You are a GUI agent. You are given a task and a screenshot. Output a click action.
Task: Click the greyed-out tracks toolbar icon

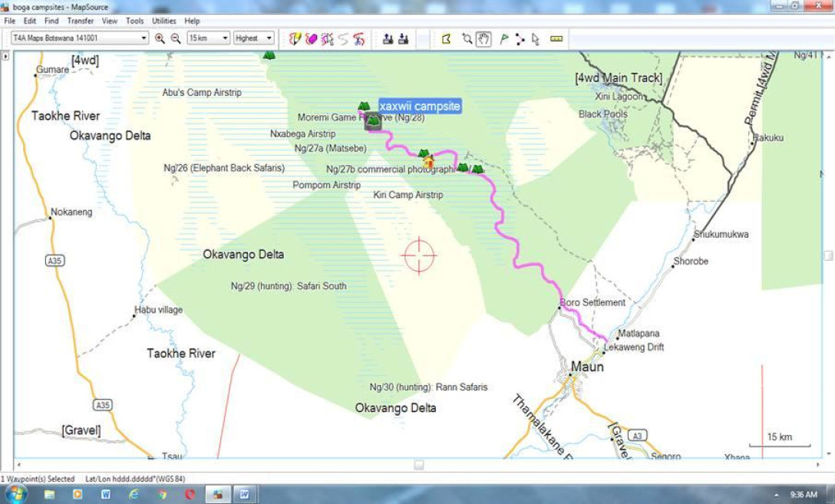[343, 39]
